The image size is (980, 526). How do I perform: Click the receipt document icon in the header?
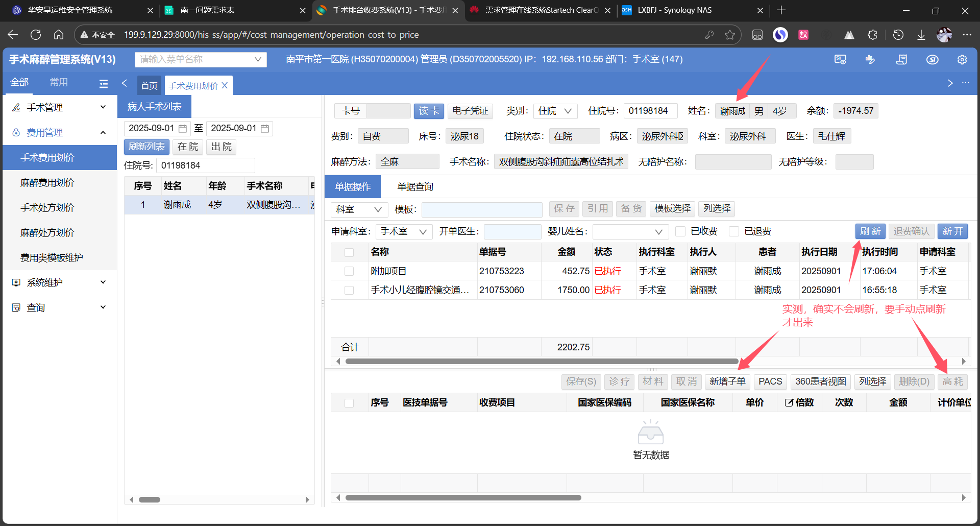coord(901,60)
